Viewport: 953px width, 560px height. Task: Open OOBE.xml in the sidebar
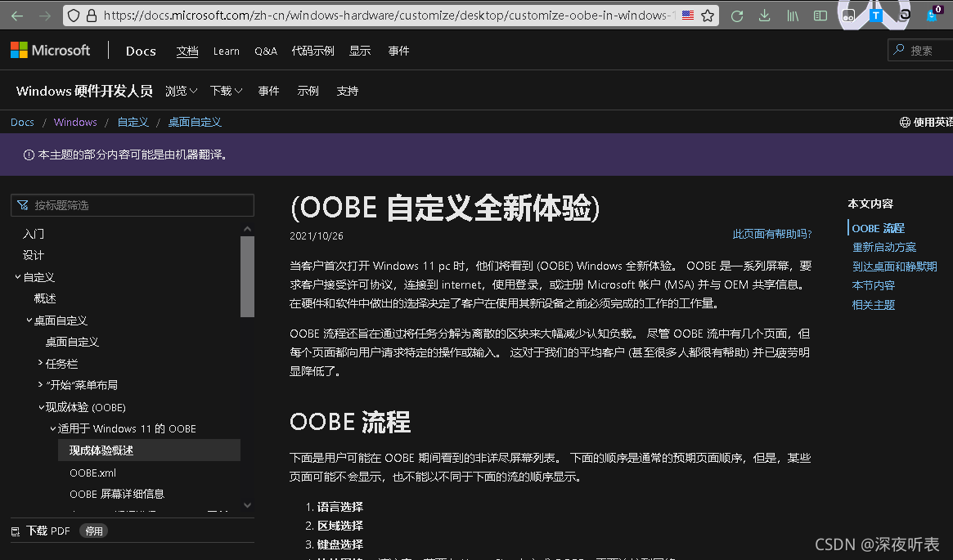pos(92,473)
